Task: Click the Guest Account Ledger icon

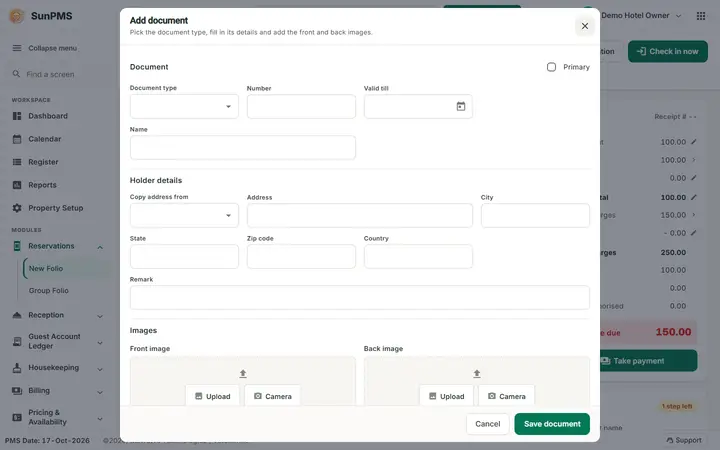Action: point(17,342)
